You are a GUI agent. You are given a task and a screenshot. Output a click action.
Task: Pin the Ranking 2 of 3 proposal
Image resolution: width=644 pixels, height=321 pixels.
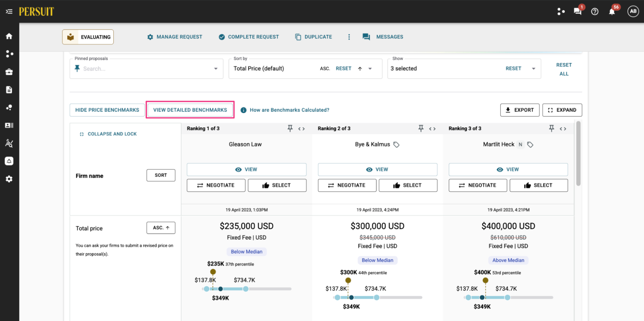coord(421,128)
